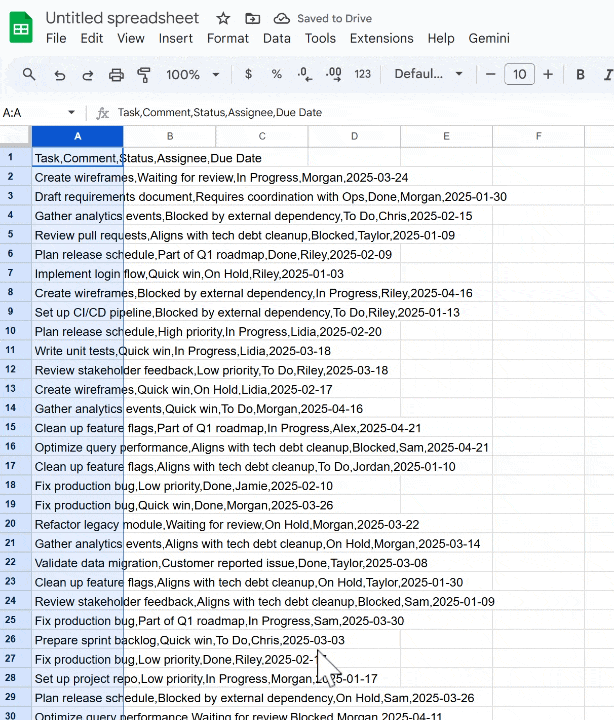The height and width of the screenshot is (720, 614).
Task: Activate the Paint format roller tool
Action: pyautogui.click(x=144, y=75)
